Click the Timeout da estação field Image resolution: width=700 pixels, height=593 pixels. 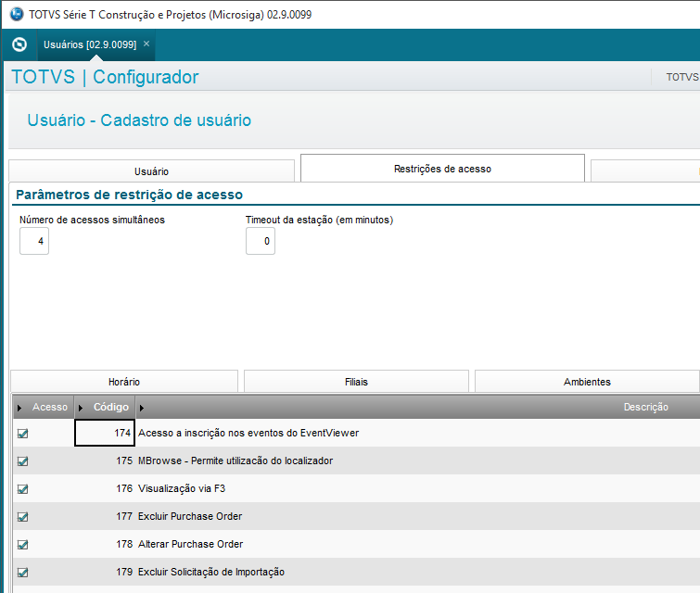[x=261, y=241]
